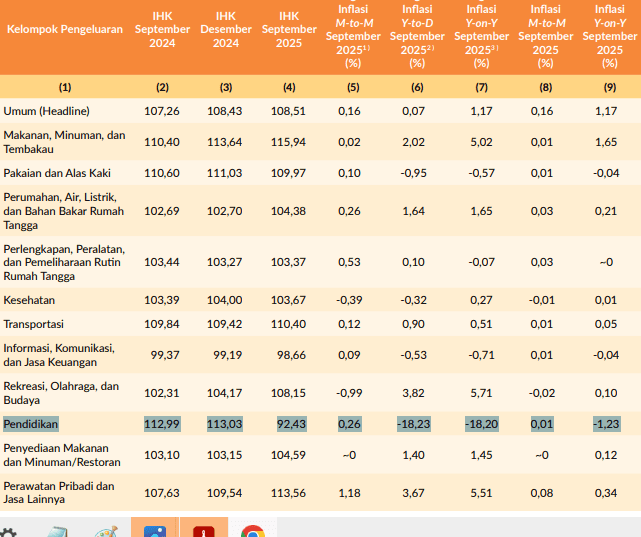Viewport: 641px width, 537px height.
Task: Open the Settings gear icon in taskbar
Action: pyautogui.click(x=8, y=530)
